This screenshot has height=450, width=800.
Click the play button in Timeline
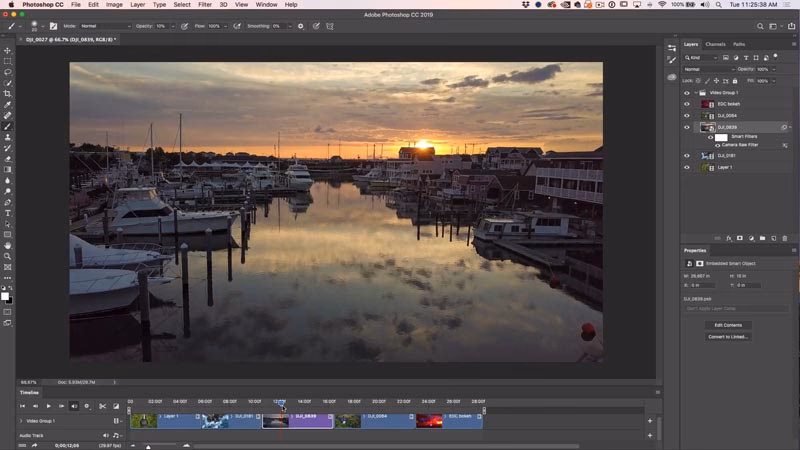(x=48, y=406)
